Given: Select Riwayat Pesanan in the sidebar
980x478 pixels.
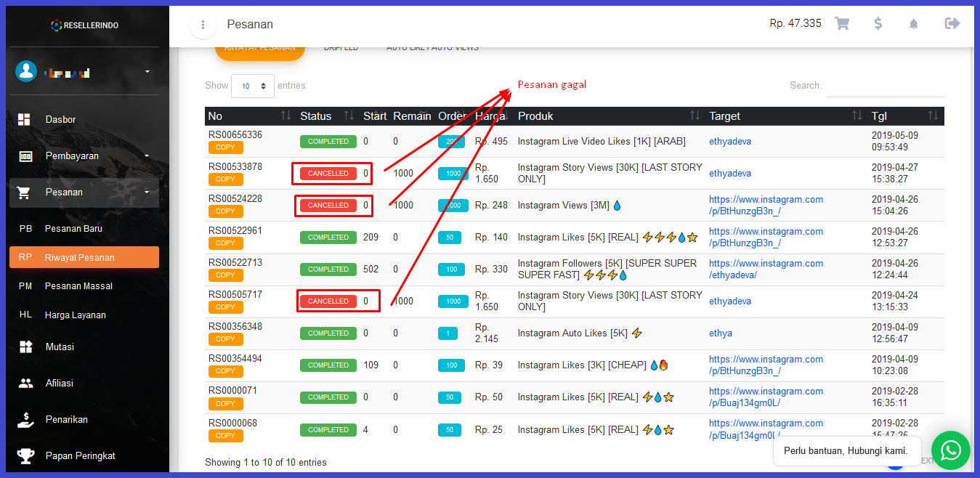Looking at the screenshot, I should (x=84, y=257).
